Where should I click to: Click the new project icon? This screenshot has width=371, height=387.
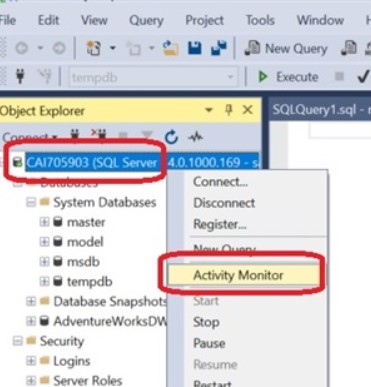coord(94,48)
